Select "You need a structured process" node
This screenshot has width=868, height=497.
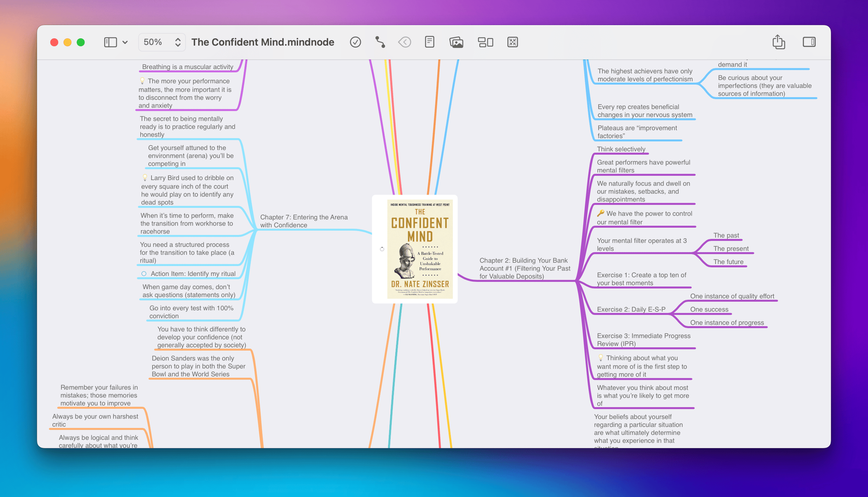[x=187, y=252]
